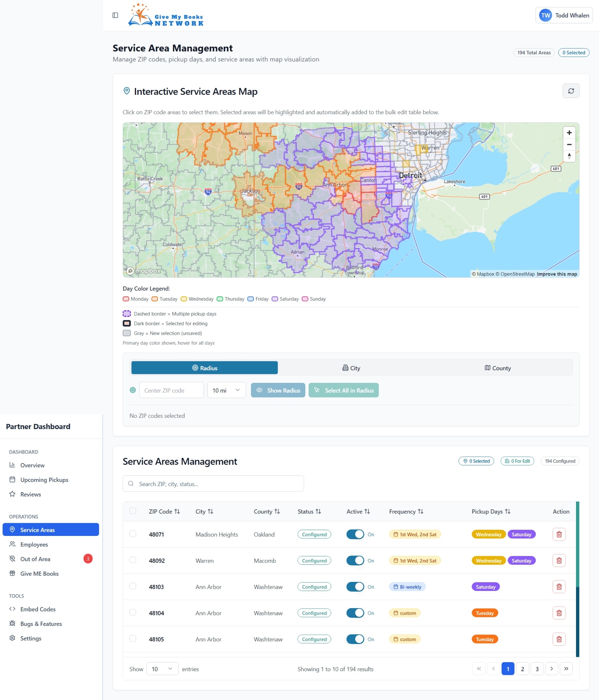
Task: Delete the 48103 service area row
Action: point(559,587)
